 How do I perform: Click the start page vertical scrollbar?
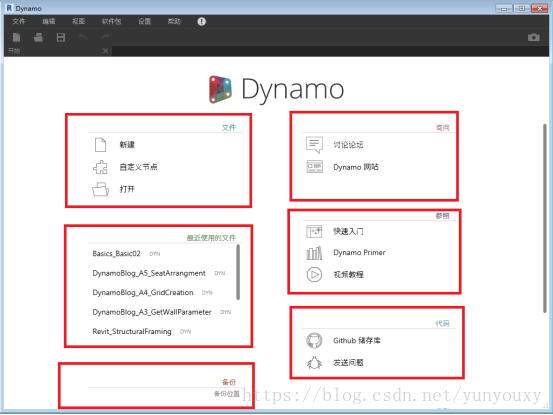(x=545, y=218)
